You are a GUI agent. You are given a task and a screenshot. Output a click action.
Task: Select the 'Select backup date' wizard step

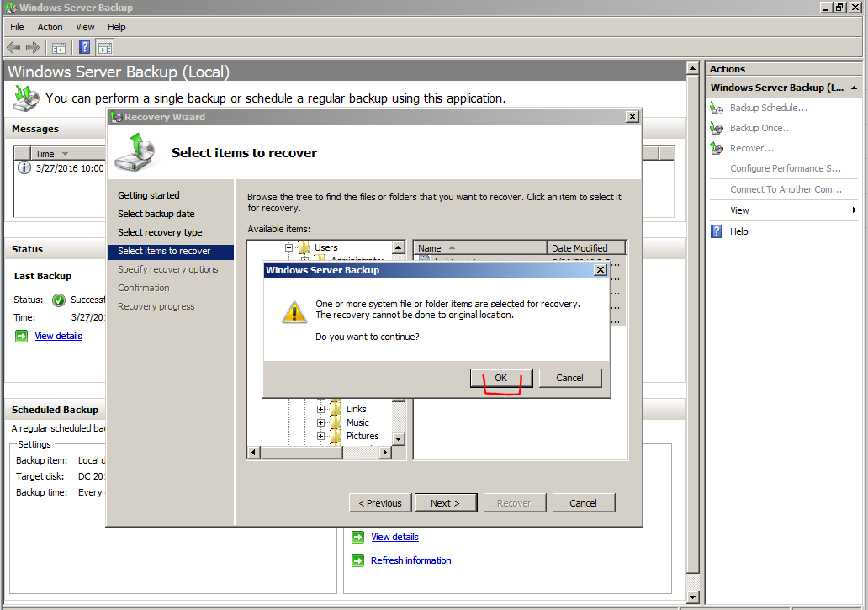tap(156, 214)
